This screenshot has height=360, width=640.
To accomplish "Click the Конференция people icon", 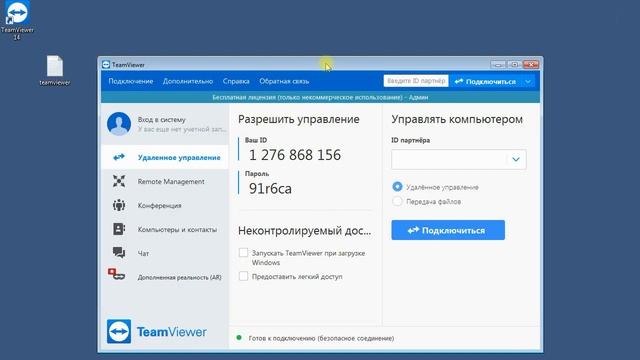I will [x=119, y=205].
